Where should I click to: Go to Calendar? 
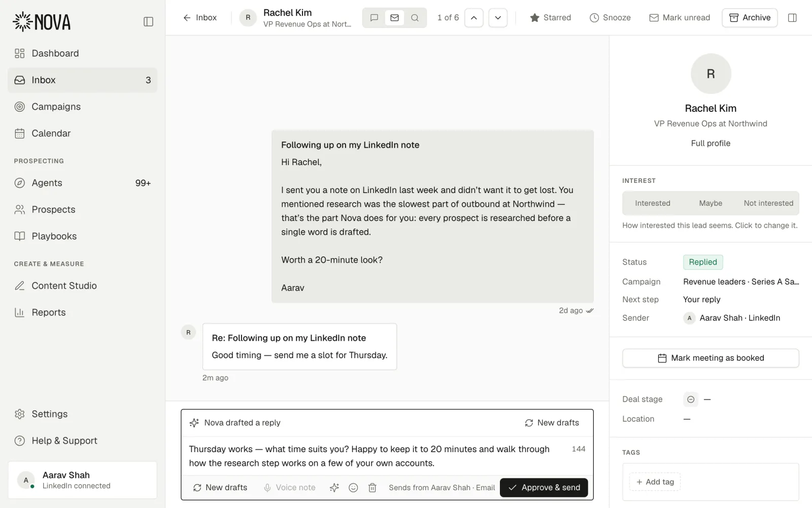82,133
